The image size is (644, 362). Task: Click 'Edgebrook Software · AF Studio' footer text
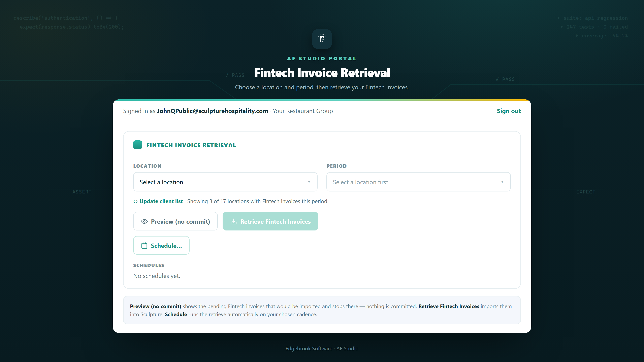coord(322,349)
